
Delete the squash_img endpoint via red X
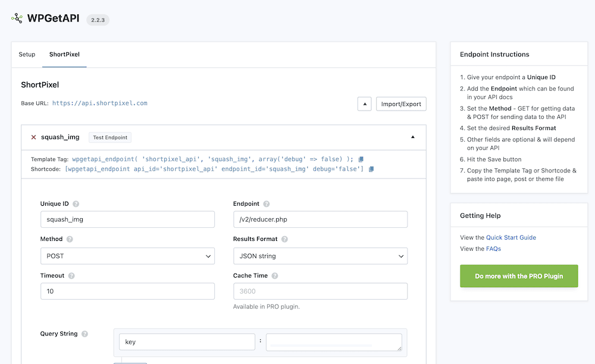pyautogui.click(x=33, y=137)
